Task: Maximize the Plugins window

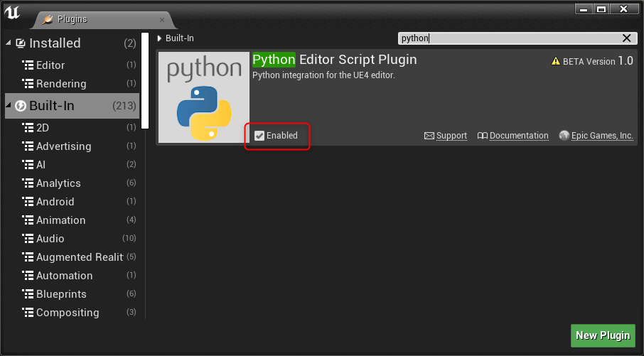Action: pyautogui.click(x=601, y=9)
